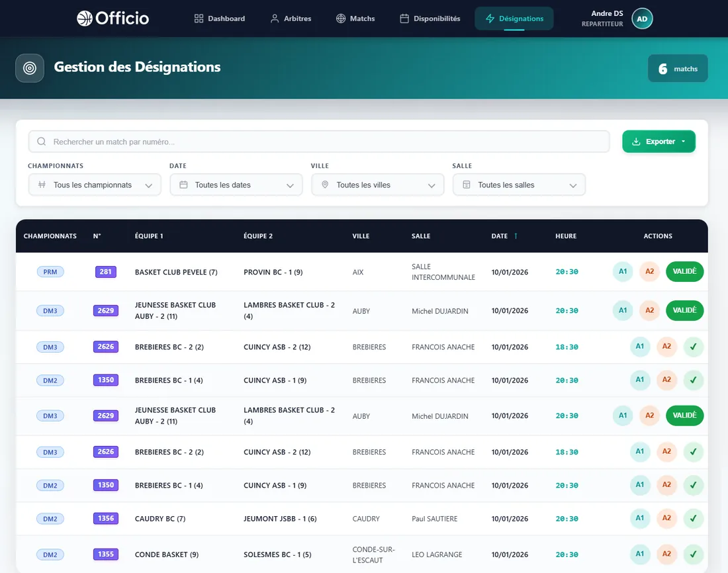Click the A1 badge for CAUDRY BC match

tap(640, 518)
